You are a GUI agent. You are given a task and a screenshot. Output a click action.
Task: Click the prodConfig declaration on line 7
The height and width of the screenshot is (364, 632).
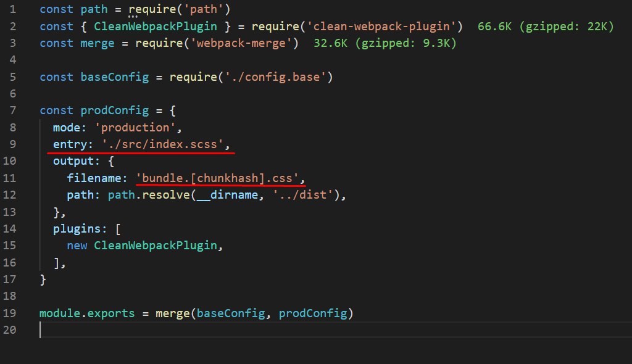pos(114,111)
